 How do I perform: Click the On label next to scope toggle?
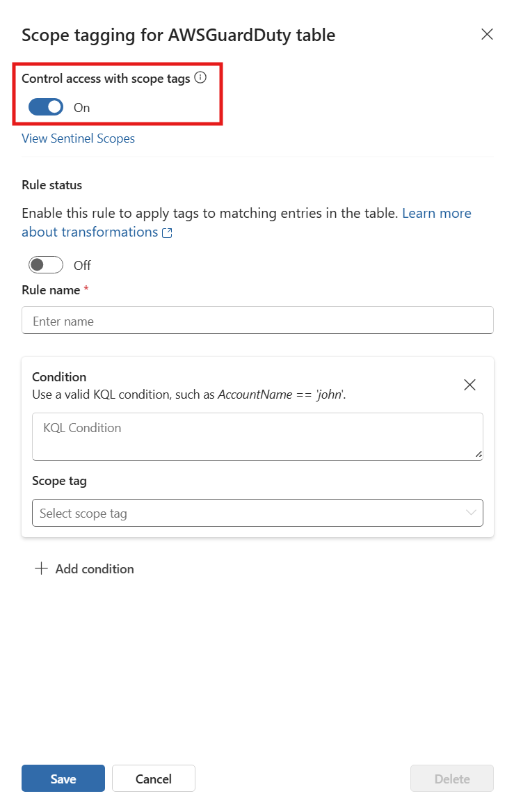82,108
